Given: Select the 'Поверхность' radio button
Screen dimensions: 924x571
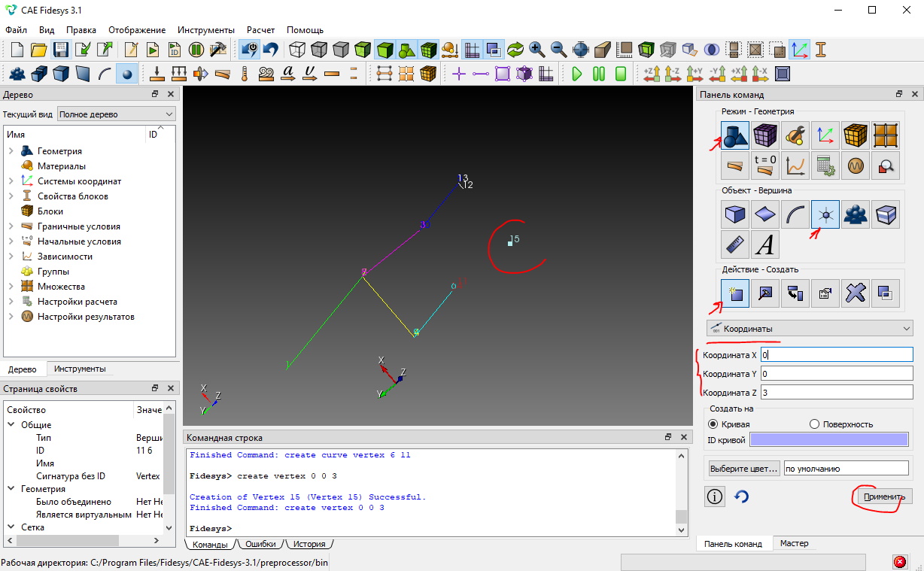Looking at the screenshot, I should click(x=814, y=424).
